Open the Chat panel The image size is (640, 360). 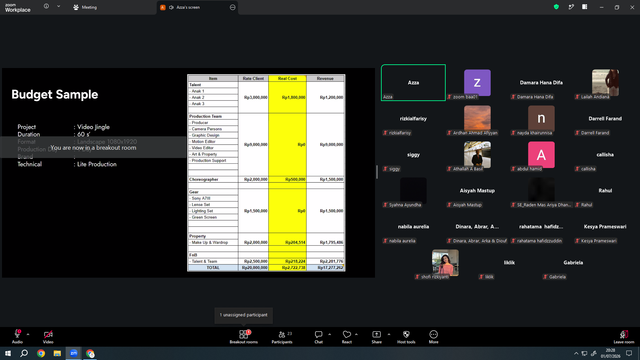[x=318, y=337]
